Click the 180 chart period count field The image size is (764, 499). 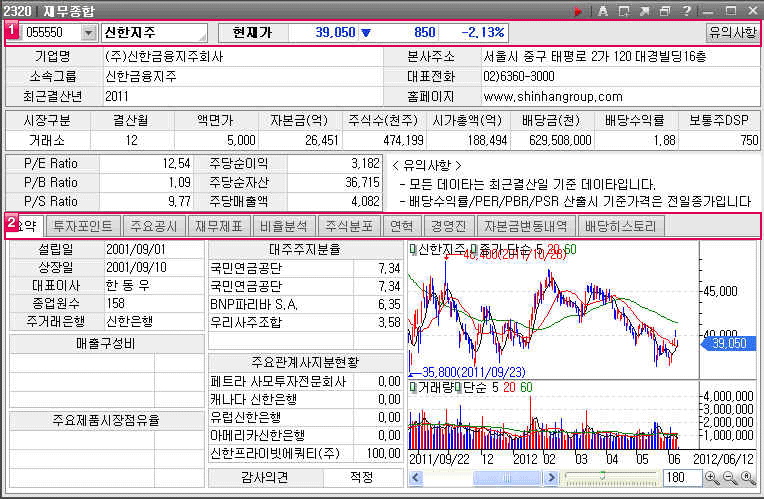682,478
